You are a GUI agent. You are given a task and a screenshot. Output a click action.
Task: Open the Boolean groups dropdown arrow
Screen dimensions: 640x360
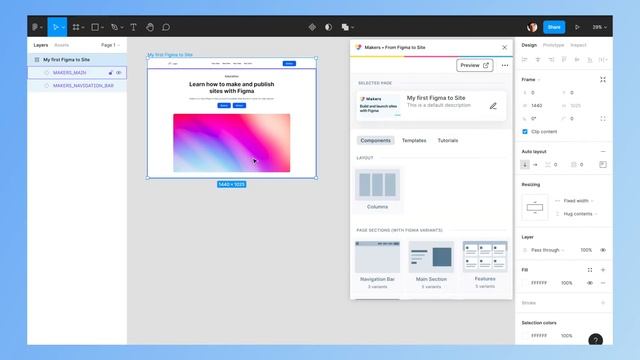(353, 27)
